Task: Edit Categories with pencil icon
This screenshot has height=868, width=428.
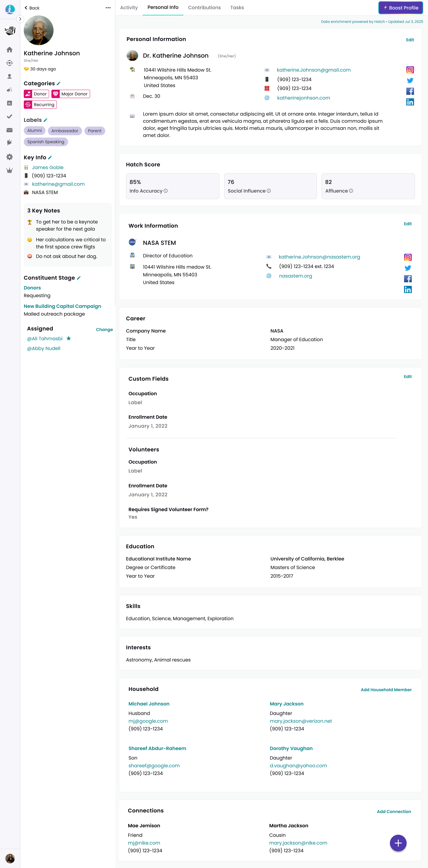Action: tap(59, 84)
